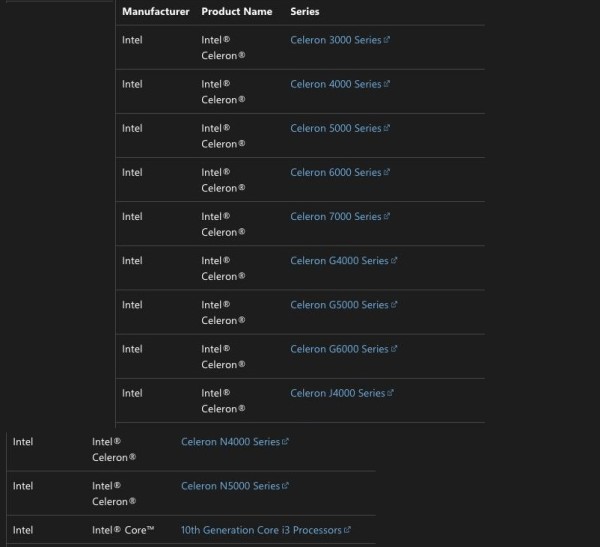Open the Celeron 6000 Series link
Image resolution: width=600 pixels, height=547 pixels.
(336, 172)
